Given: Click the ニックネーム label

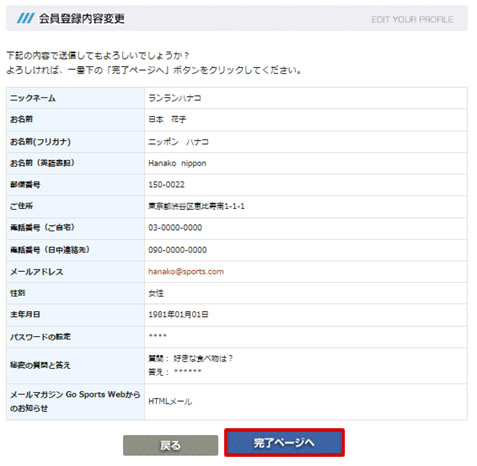Looking at the screenshot, I should point(33,98).
